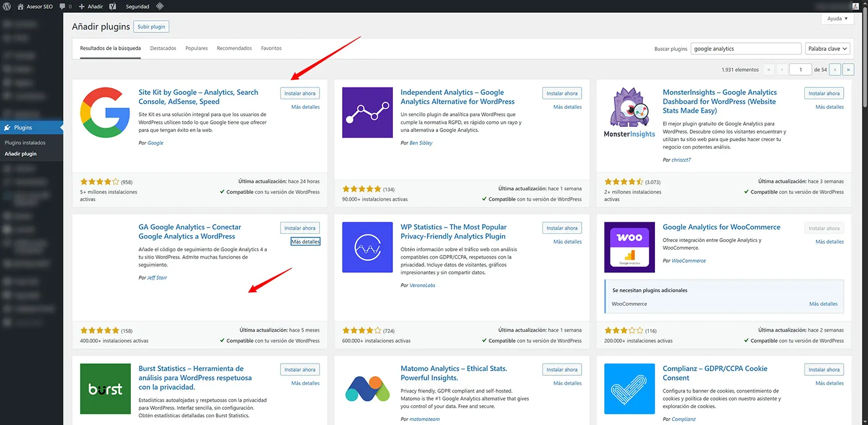Expand the Palabra clave search dropdown
The image size is (868, 425).
click(x=827, y=49)
